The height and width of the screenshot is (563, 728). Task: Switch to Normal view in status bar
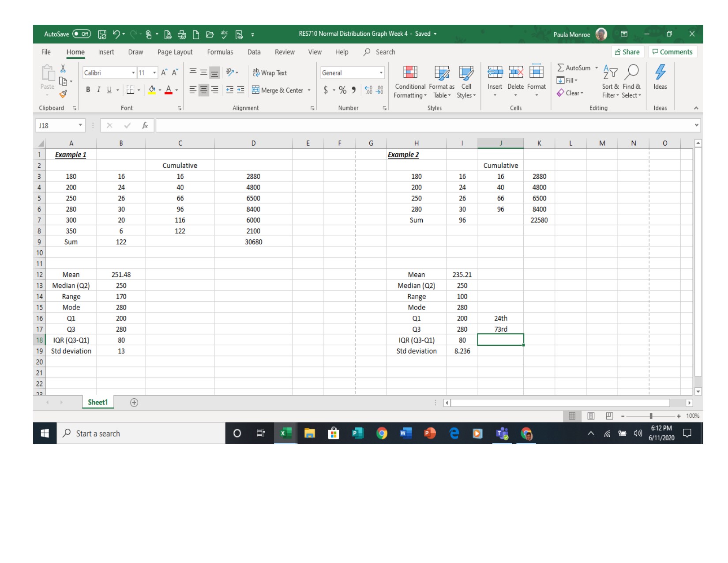(572, 416)
